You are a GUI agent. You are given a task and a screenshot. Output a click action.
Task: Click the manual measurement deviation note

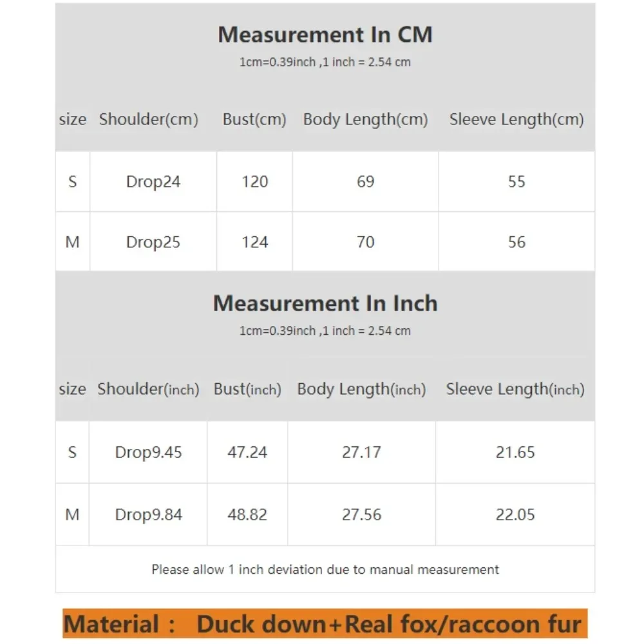click(325, 569)
